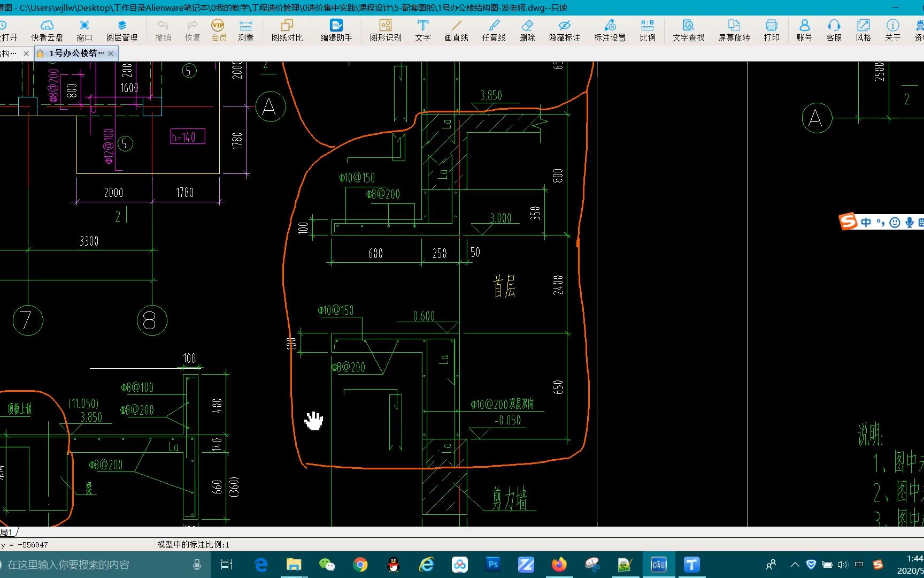Click the h=140 box in the drawing

tap(187, 137)
